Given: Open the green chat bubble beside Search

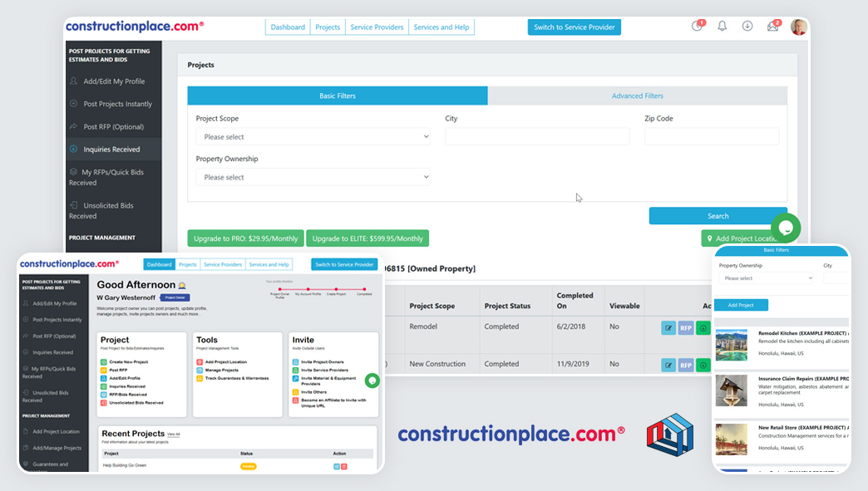Looking at the screenshot, I should 786,228.
